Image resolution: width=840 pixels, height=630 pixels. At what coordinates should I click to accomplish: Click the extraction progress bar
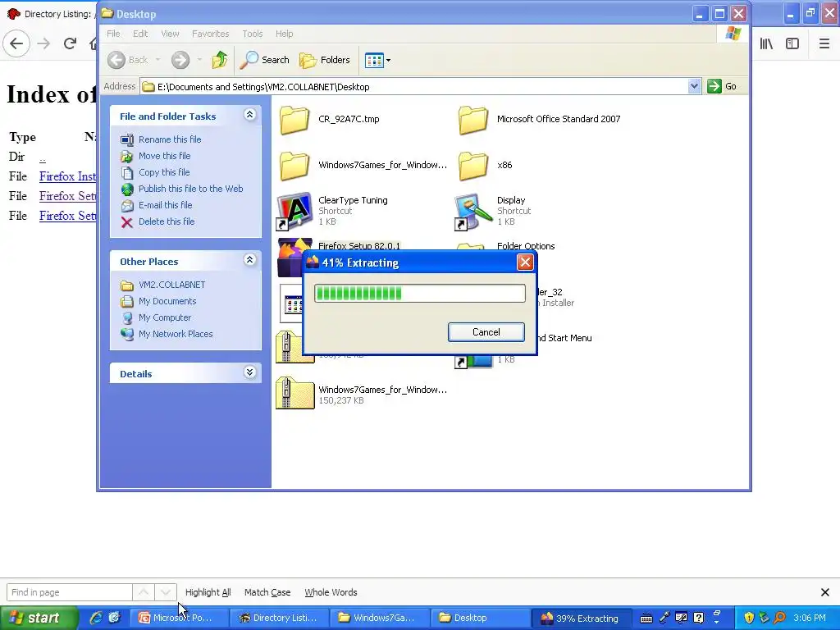[x=419, y=294]
